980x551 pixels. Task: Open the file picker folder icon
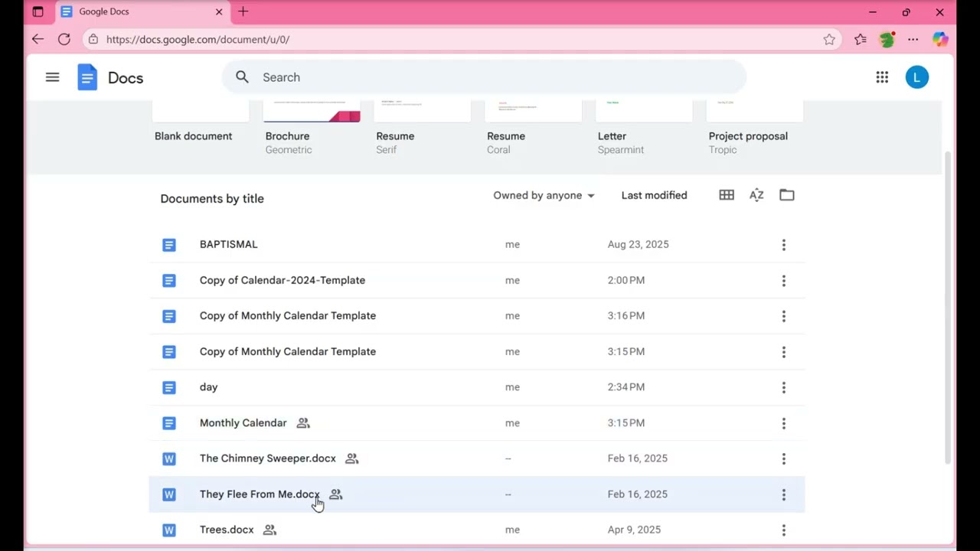tap(786, 195)
